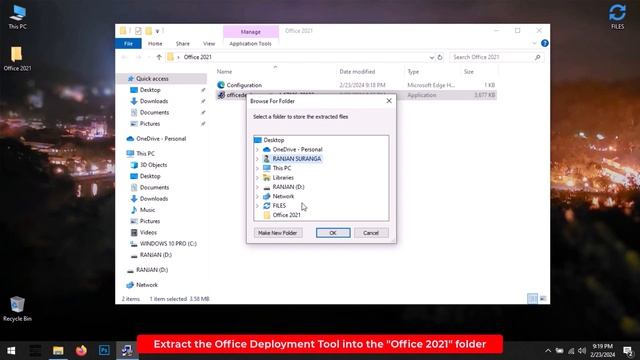This screenshot has height=360, width=640.
Task: Show hidden system tray icons
Action: pos(548,351)
